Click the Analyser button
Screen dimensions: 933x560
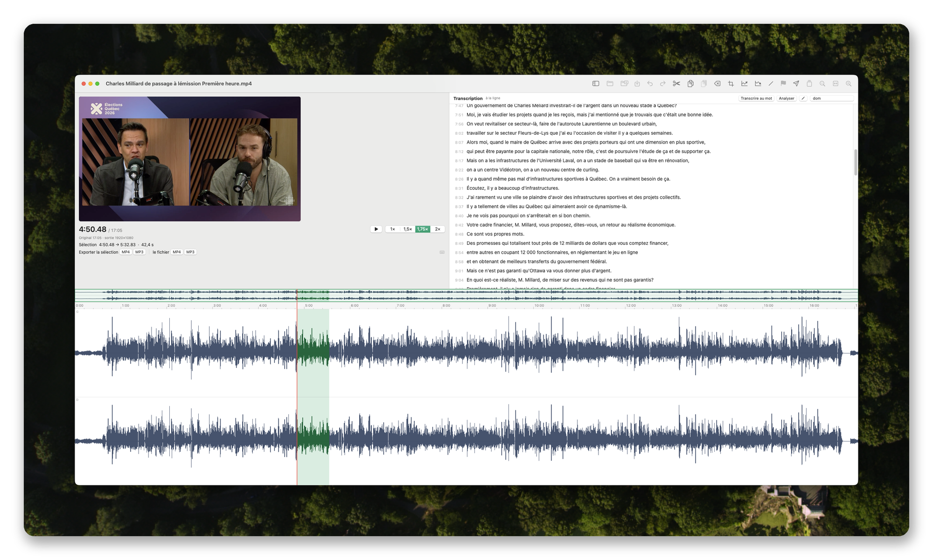(787, 98)
